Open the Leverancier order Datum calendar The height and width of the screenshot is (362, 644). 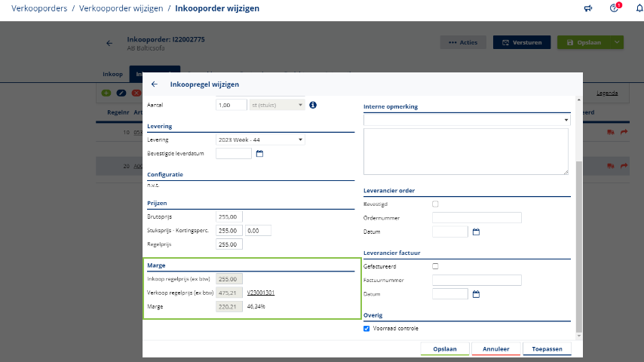pos(476,232)
